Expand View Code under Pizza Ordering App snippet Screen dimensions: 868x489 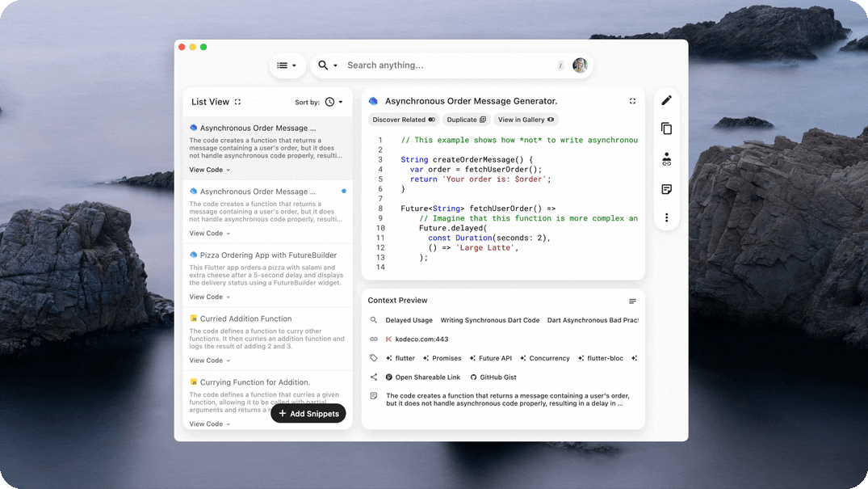coord(208,296)
